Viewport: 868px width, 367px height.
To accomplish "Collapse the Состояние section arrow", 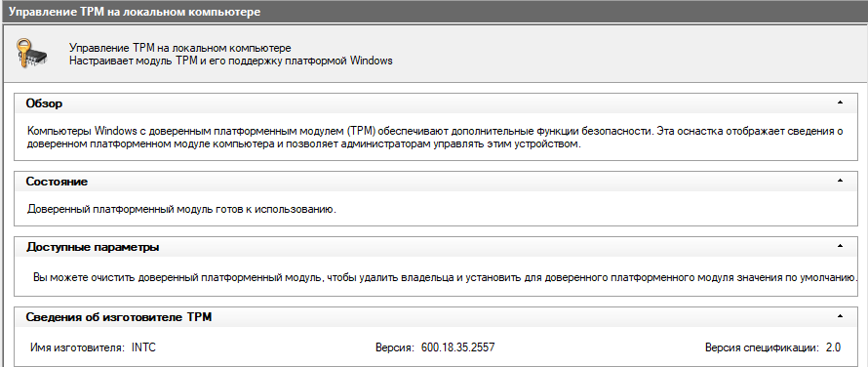I will 840,181.
